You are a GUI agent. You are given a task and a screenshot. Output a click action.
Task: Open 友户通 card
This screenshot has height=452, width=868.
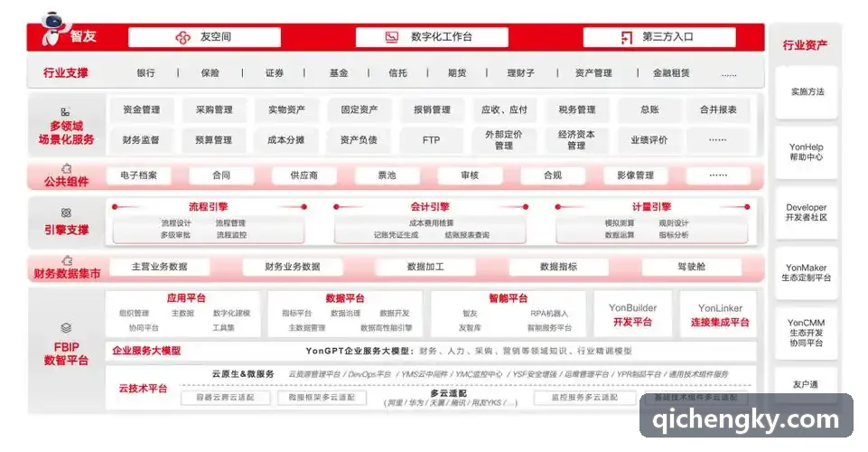click(805, 384)
